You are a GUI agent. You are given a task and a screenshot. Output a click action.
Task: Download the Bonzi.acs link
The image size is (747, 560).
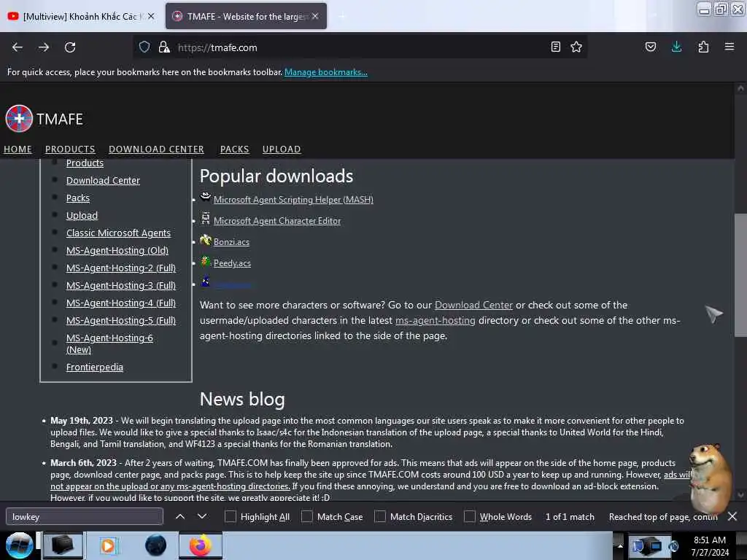point(231,242)
